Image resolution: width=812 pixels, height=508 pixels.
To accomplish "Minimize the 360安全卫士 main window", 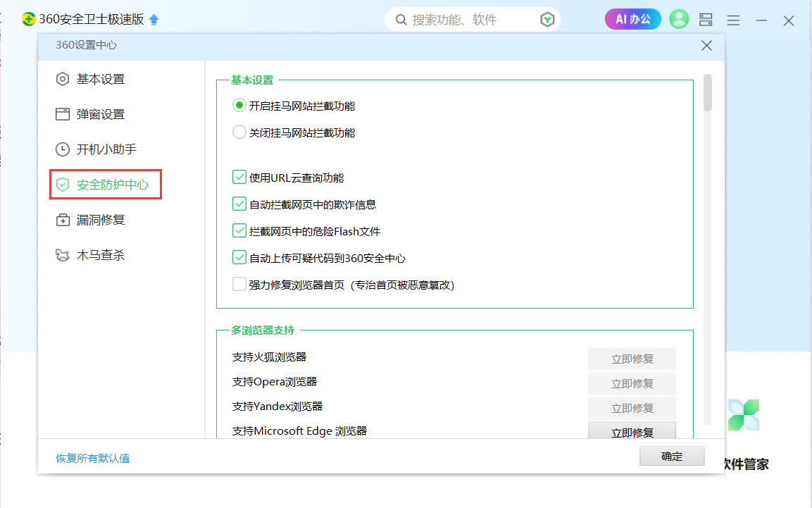I will (761, 20).
